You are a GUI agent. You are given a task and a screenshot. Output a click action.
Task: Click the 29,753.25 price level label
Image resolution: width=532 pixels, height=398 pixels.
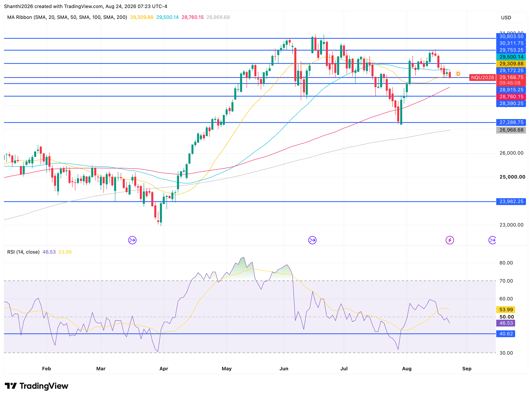click(x=511, y=50)
